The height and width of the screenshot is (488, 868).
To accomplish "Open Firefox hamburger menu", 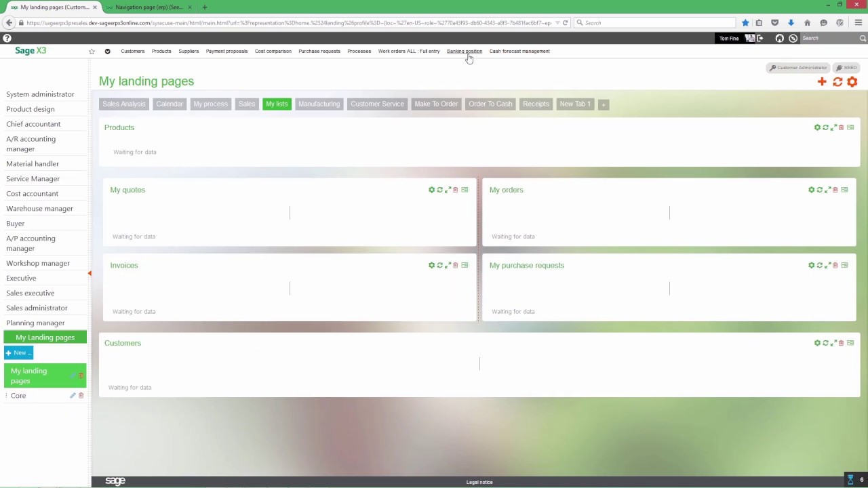I will point(858,23).
